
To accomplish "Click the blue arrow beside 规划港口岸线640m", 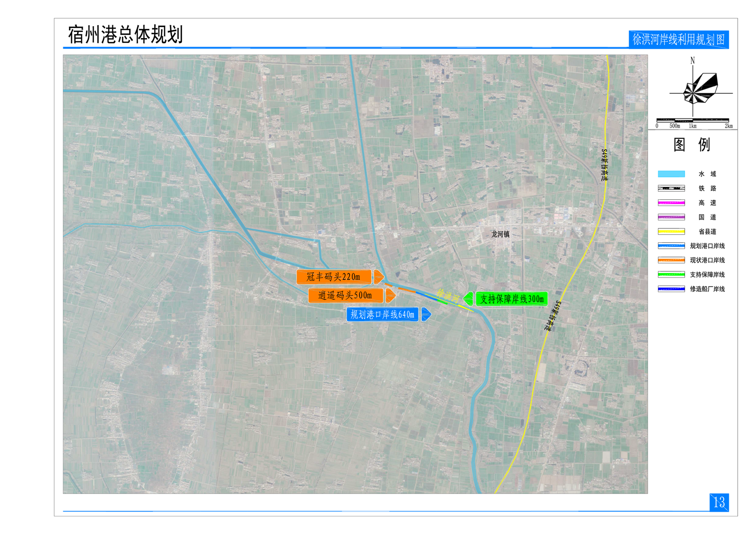I will coord(426,314).
